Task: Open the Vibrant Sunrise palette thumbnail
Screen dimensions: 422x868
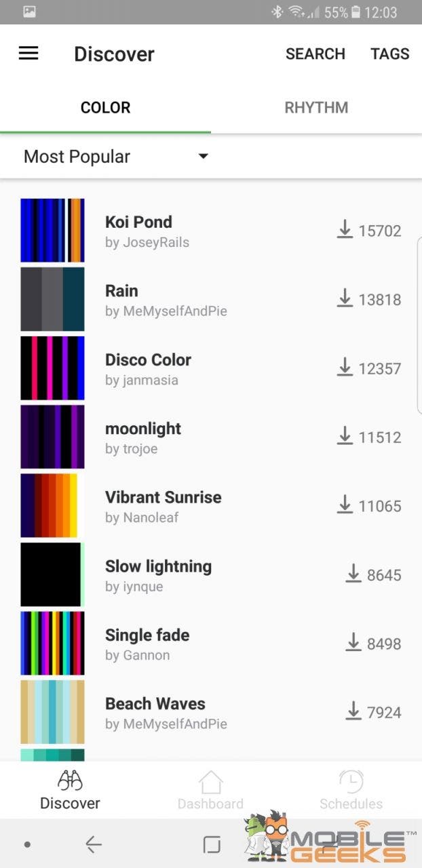Action: (52, 506)
